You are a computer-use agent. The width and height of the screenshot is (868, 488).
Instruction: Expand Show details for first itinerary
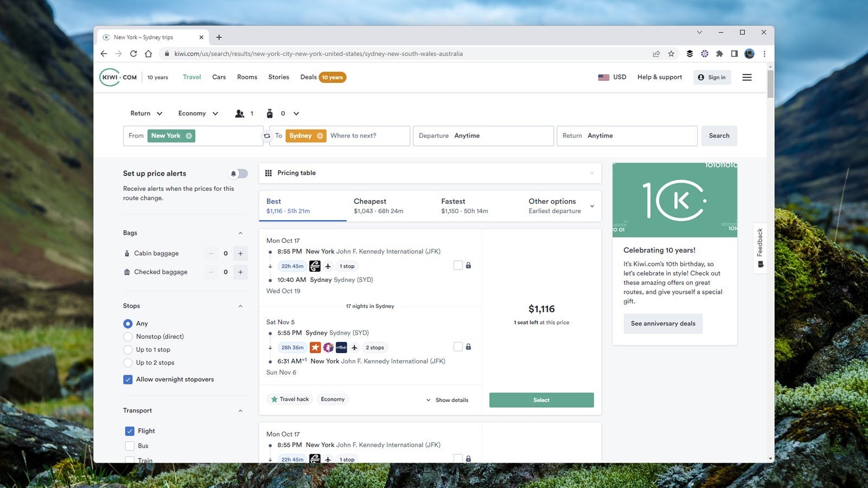(x=447, y=400)
